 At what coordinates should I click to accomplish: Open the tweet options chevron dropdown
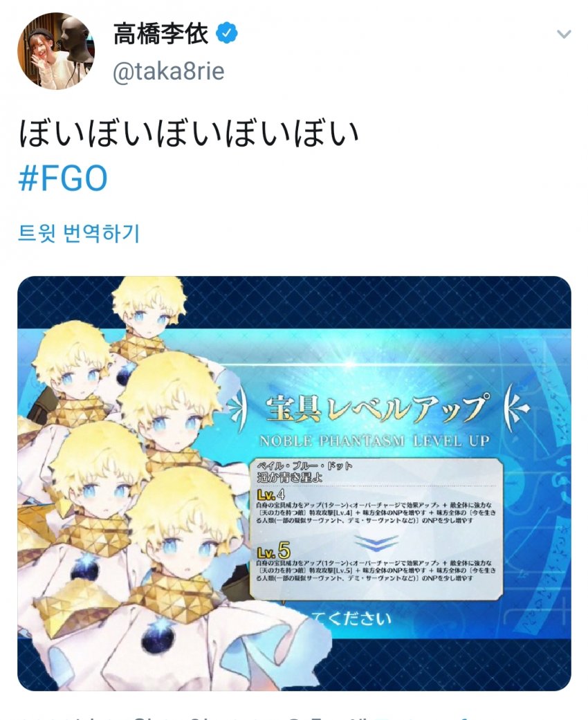coord(564,35)
